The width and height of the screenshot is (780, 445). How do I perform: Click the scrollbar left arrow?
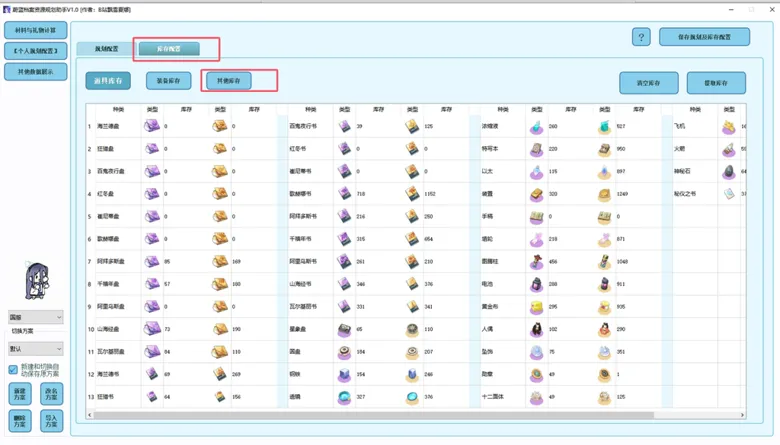pos(90,415)
